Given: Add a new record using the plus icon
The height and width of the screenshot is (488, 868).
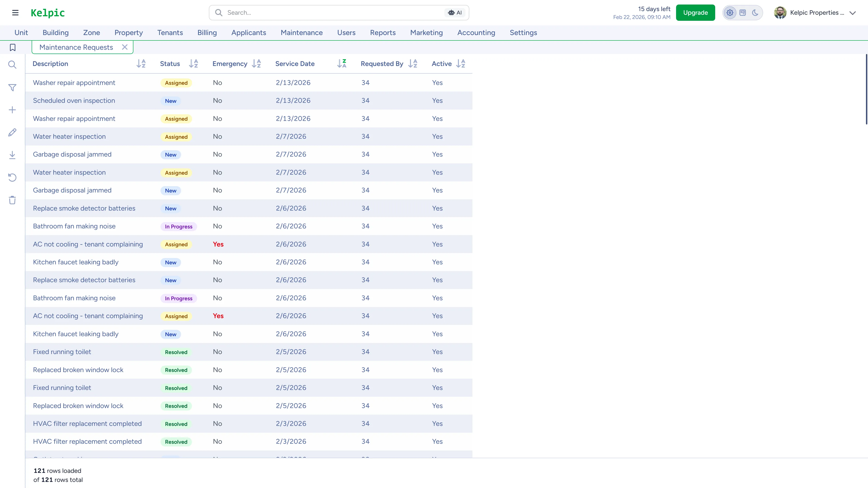Looking at the screenshot, I should (12, 109).
